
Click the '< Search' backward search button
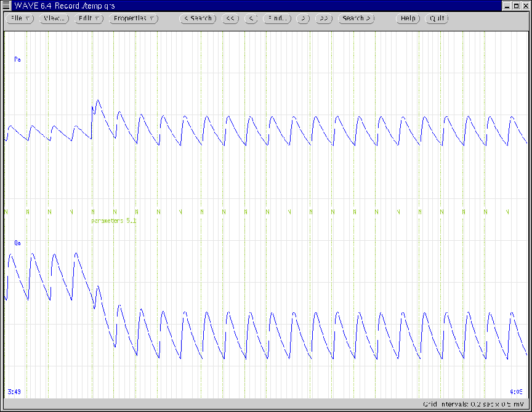tap(198, 18)
